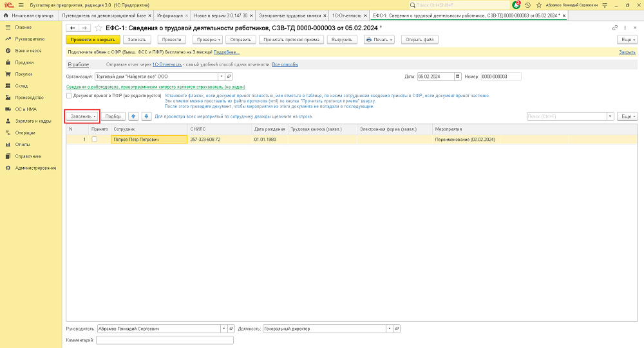Open the notifications bell icon
This screenshot has height=348, width=644.
click(x=516, y=5)
